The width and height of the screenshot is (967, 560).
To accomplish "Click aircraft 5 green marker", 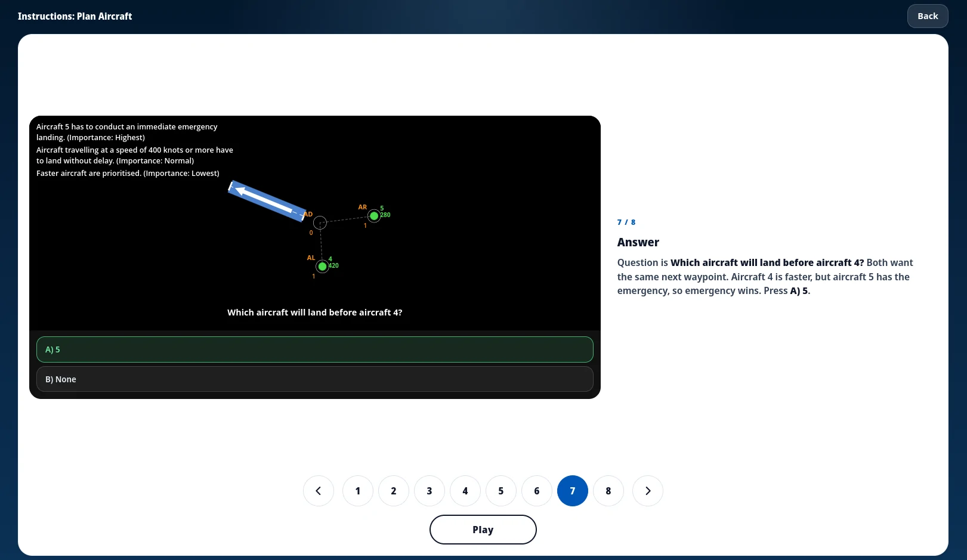I will pos(374,216).
